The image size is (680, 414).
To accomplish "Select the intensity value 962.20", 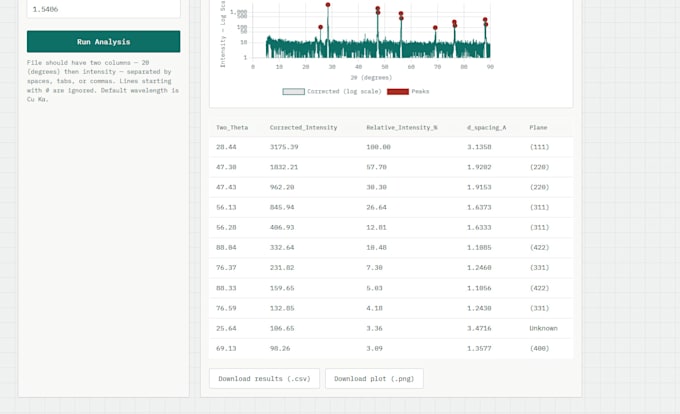I will point(282,187).
